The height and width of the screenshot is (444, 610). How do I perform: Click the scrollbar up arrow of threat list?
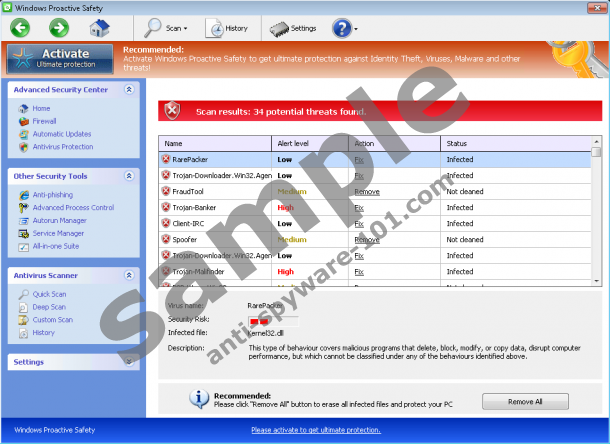coord(596,141)
